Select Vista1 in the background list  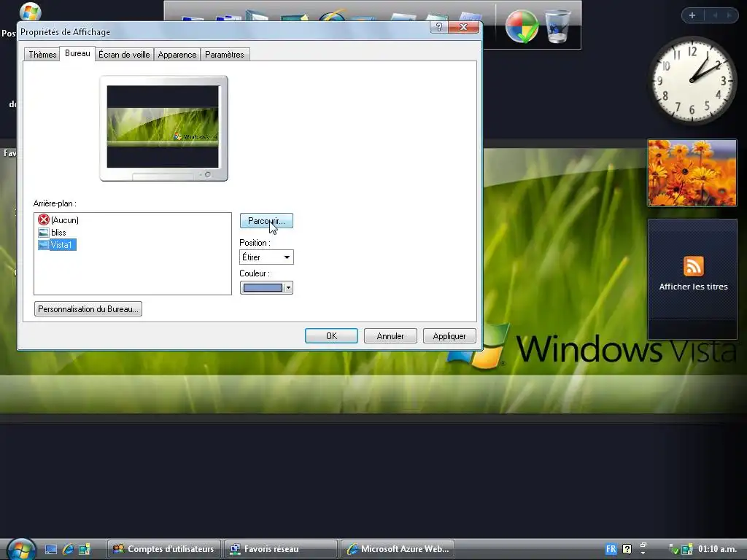click(x=61, y=245)
